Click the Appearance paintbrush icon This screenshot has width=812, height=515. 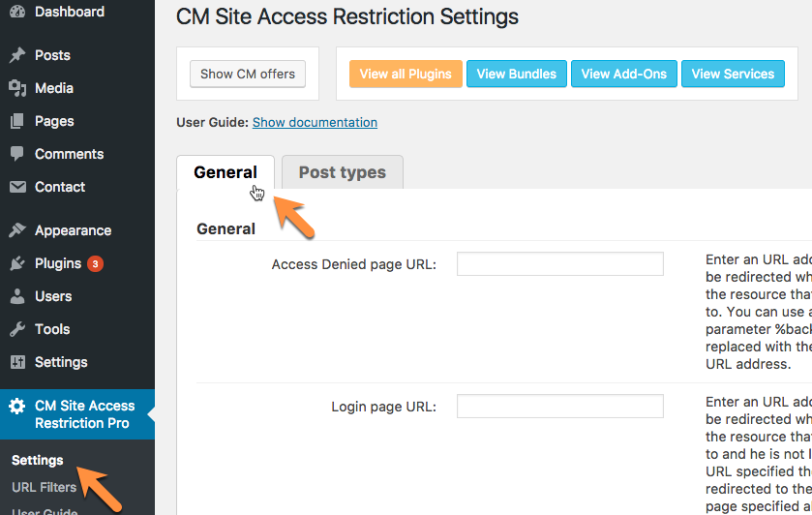click(x=17, y=230)
